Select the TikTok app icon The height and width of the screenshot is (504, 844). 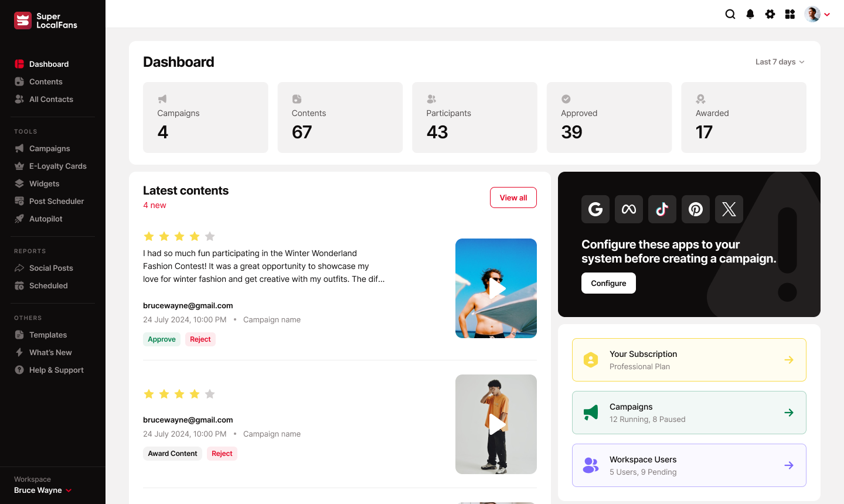click(662, 209)
